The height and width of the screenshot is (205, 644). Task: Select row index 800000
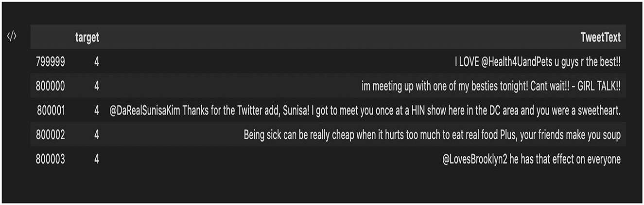(50, 86)
